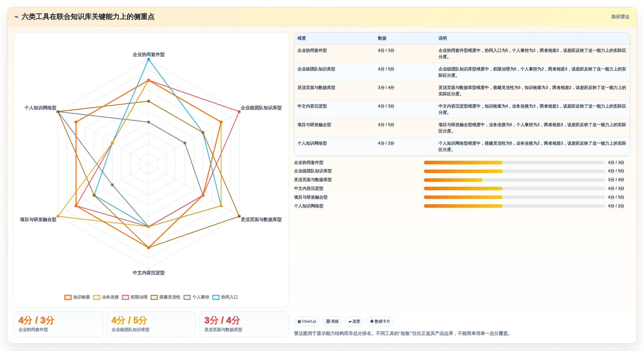The height and width of the screenshot is (351, 644).
Task: Click the 进度 tag chip
Action: point(355,321)
